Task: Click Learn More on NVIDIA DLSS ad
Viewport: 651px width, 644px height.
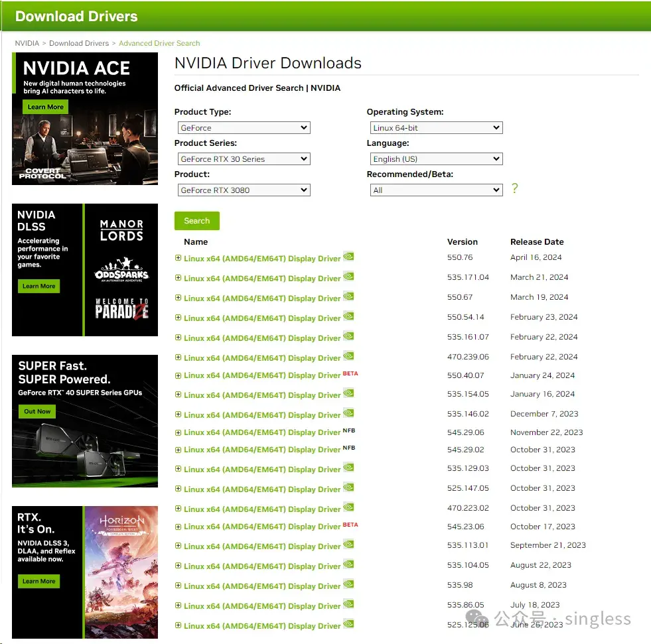Action: click(x=38, y=287)
